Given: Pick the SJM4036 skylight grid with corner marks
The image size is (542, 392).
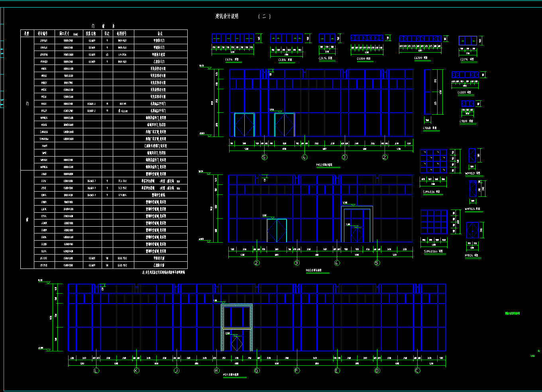Looking at the screenshot, I should [433, 161].
